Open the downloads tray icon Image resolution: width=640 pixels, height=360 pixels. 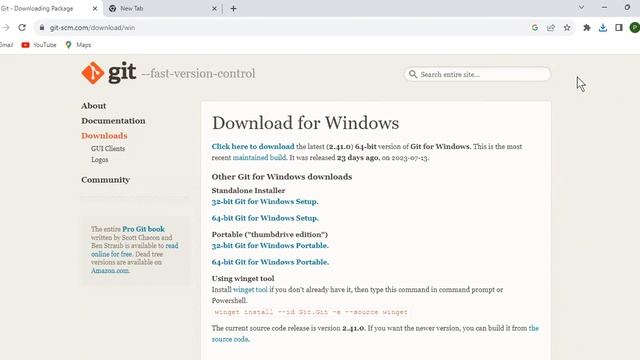click(x=603, y=28)
